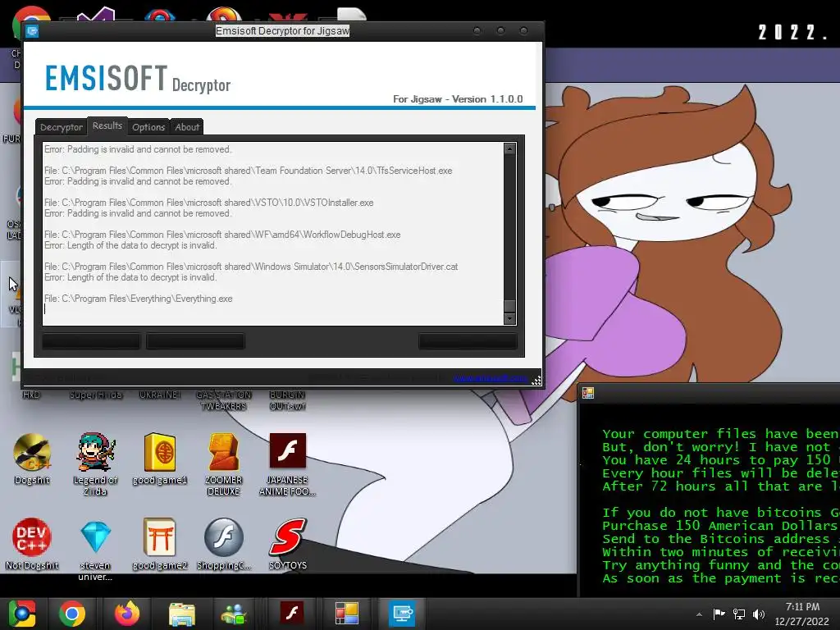Image resolution: width=840 pixels, height=630 pixels.
Task: Select the ZOOMER DELUXE desktop icon
Action: [x=223, y=464]
